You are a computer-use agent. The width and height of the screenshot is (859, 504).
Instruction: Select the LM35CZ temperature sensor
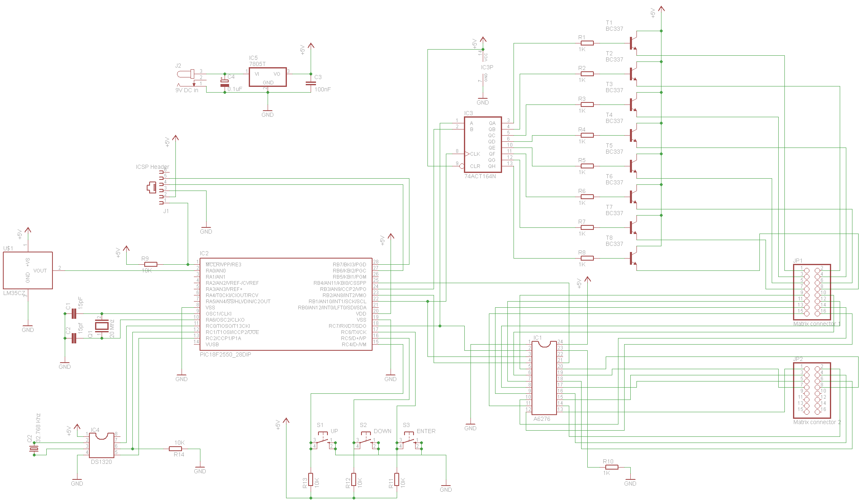coord(28,270)
